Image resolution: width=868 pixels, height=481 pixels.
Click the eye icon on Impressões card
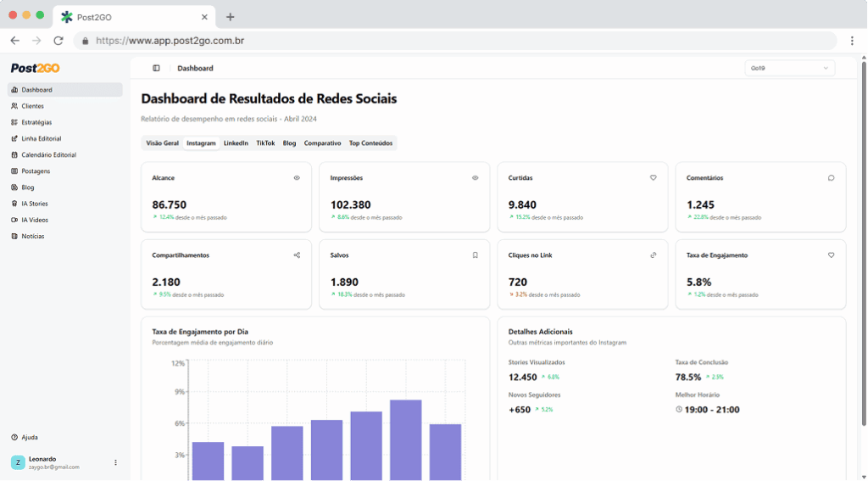tap(475, 178)
